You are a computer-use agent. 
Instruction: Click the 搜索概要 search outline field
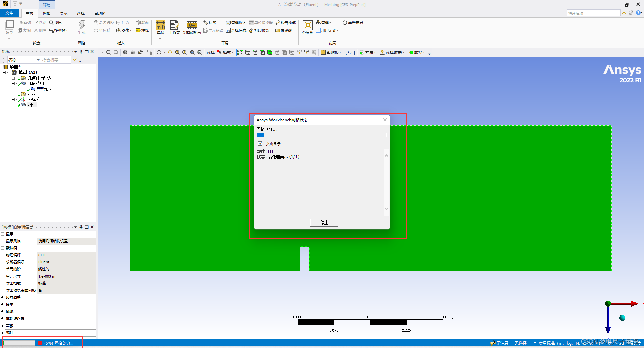coord(56,60)
